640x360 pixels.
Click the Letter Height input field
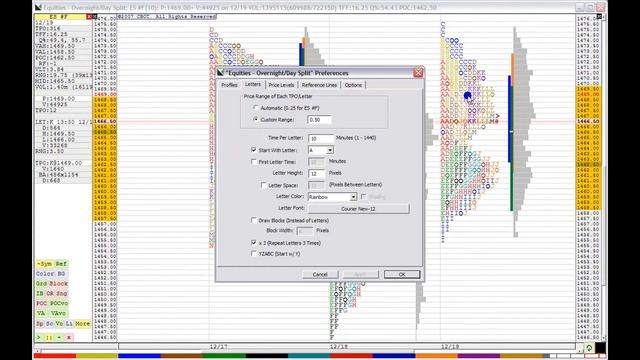coord(317,173)
